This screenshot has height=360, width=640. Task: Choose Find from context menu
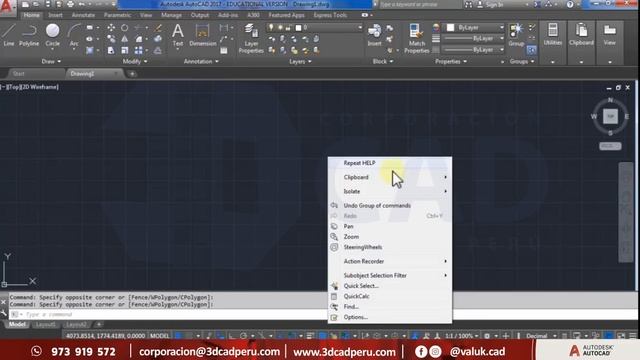pos(390,307)
